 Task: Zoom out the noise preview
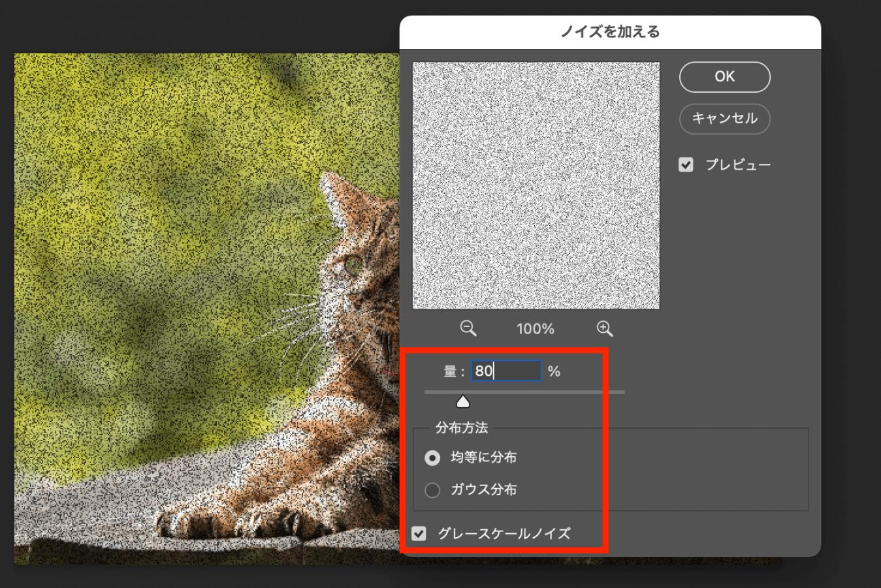click(468, 328)
